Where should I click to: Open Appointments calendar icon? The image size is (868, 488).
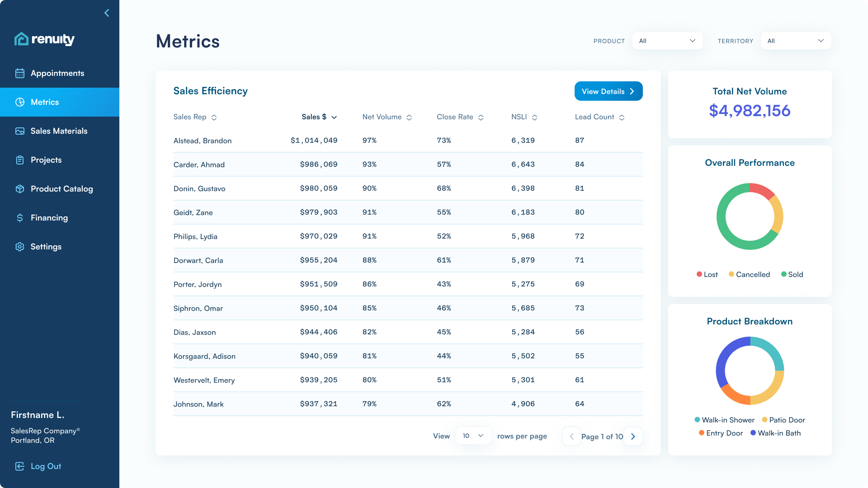20,73
